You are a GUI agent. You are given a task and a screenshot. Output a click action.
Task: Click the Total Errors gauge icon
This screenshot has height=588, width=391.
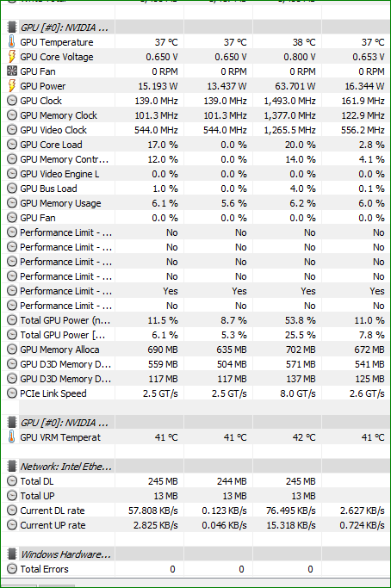(x=12, y=569)
